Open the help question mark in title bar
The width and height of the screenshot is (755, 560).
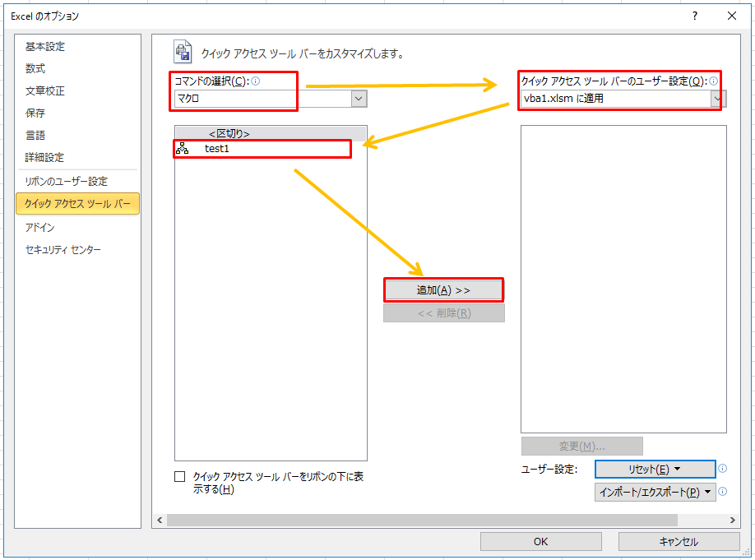[x=694, y=16]
